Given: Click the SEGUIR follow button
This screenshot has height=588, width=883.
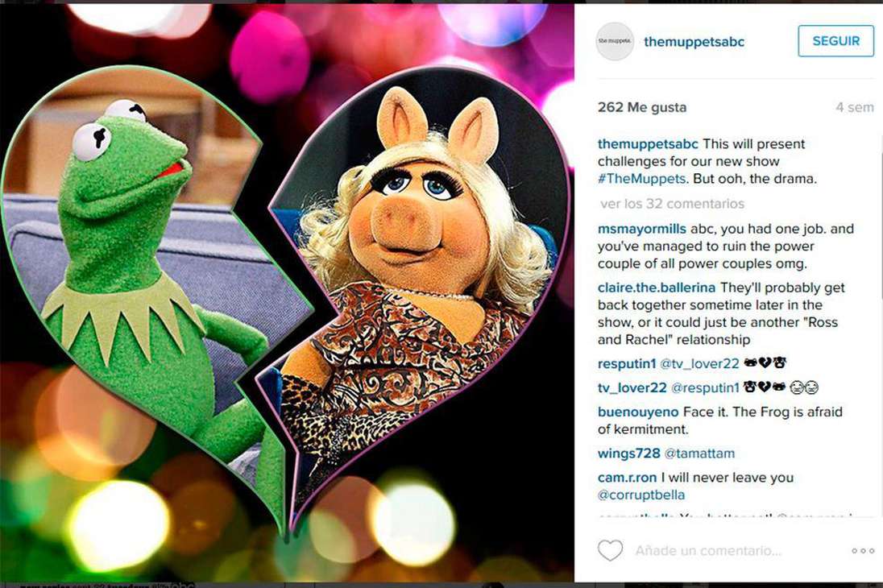Looking at the screenshot, I should click(x=835, y=41).
